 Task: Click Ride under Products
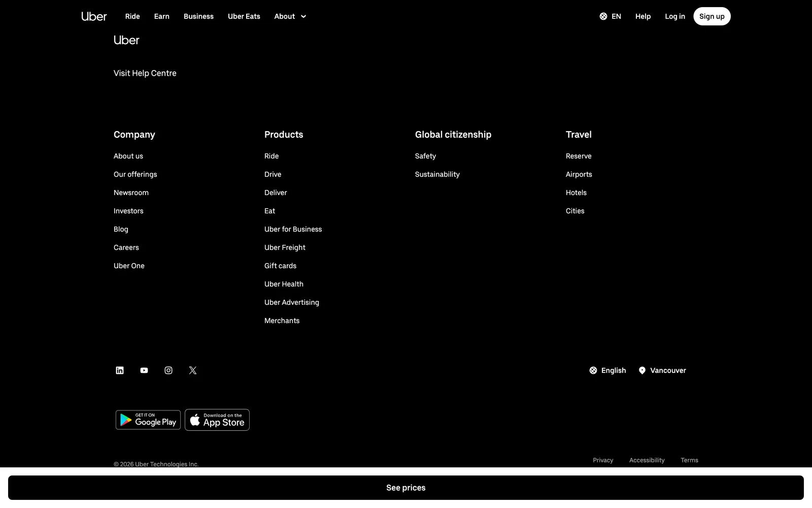272,156
